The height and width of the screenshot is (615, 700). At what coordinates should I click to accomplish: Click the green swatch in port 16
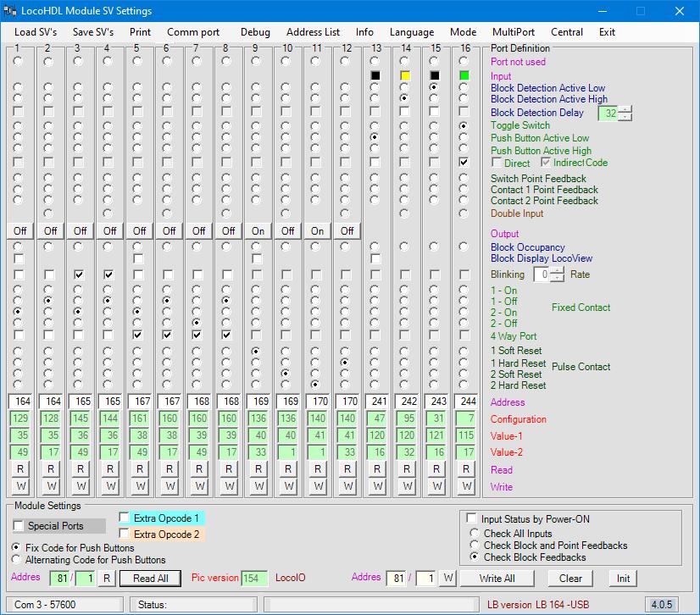(464, 75)
